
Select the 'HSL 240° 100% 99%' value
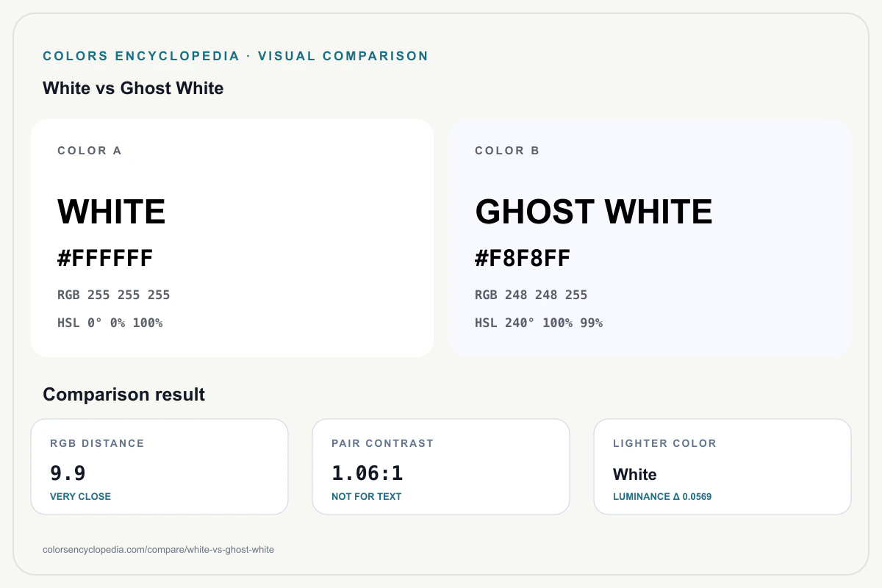(x=539, y=323)
